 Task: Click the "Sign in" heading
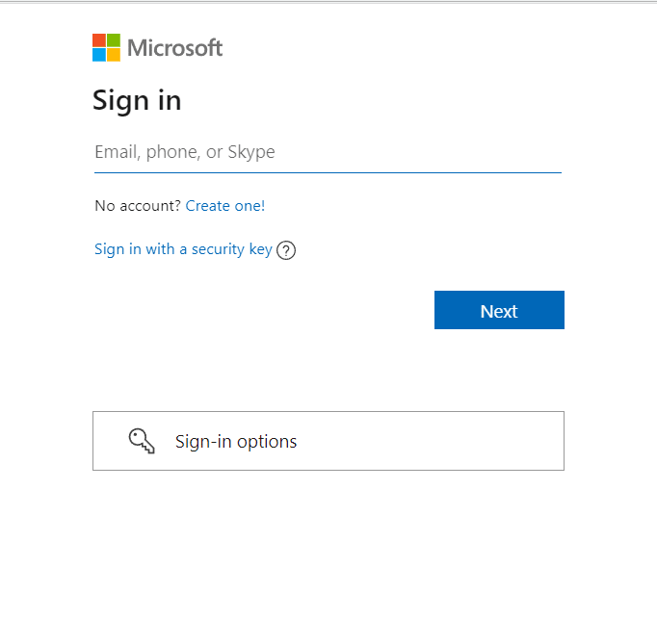click(x=137, y=100)
